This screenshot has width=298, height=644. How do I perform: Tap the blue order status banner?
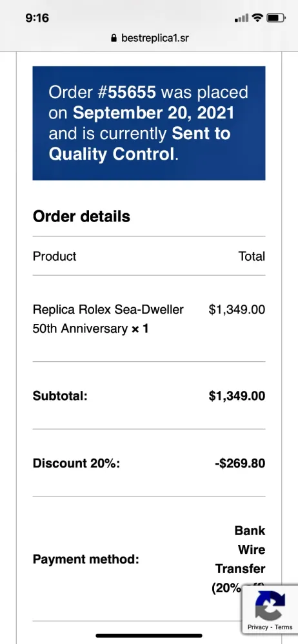point(149,123)
